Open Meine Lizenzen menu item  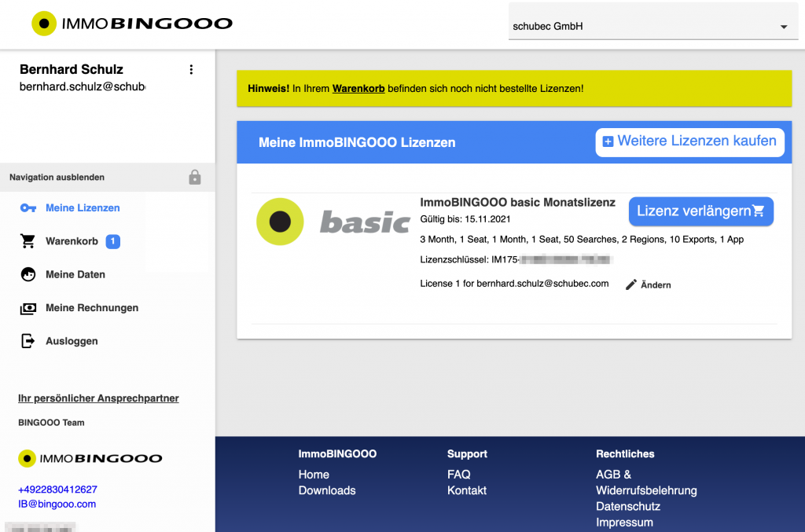click(83, 207)
